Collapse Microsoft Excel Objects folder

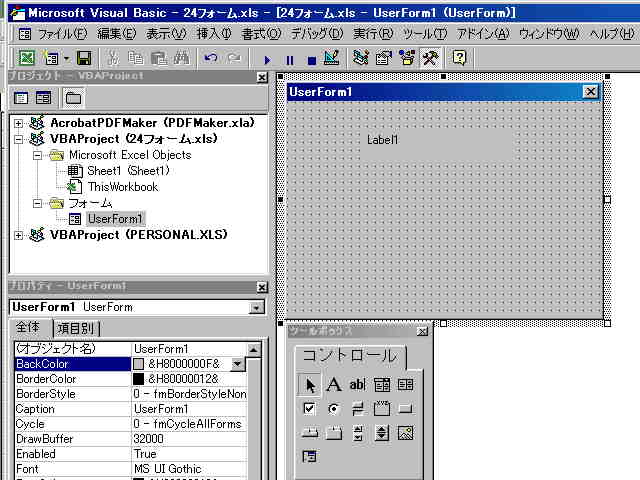point(37,156)
